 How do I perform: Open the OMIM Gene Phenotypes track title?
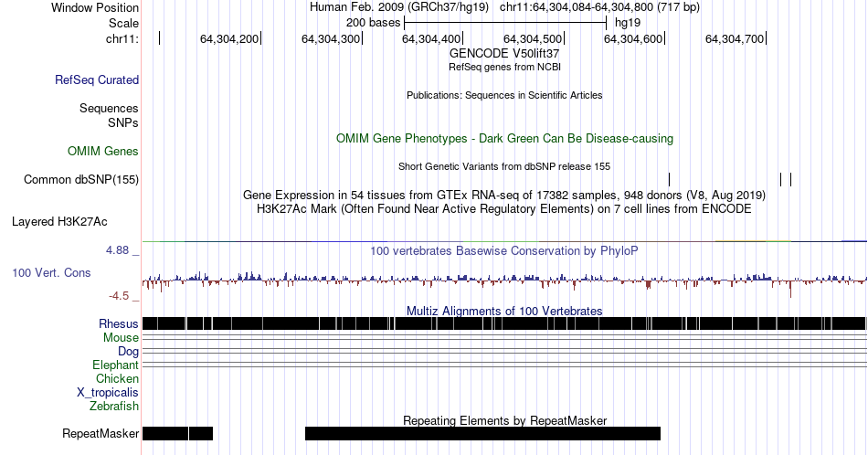pyautogui.click(x=504, y=138)
